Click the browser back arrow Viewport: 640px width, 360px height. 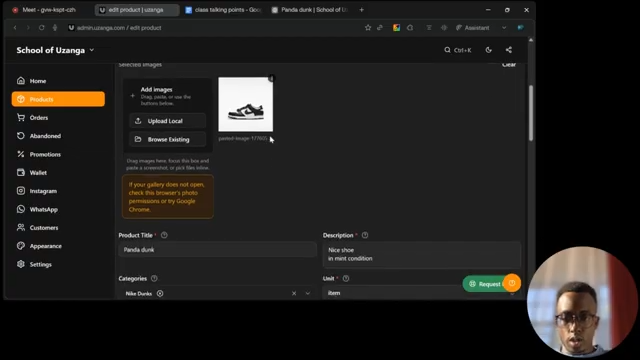click(x=15, y=28)
